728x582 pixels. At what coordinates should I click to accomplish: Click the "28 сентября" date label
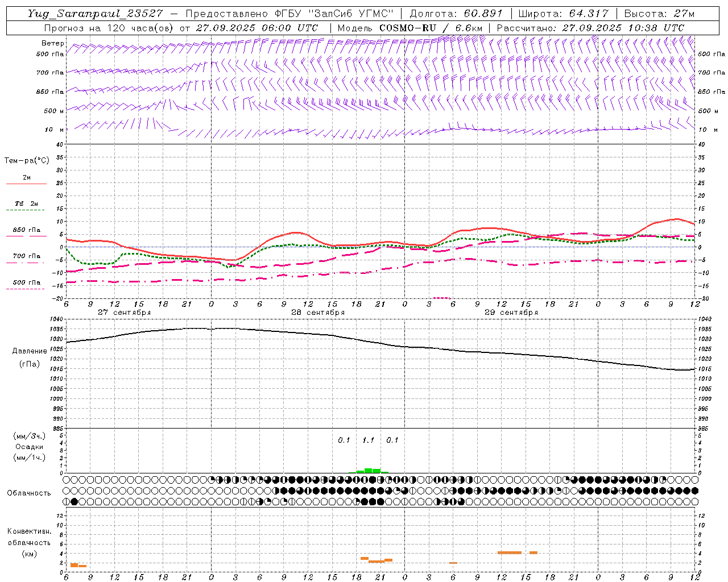tap(318, 313)
